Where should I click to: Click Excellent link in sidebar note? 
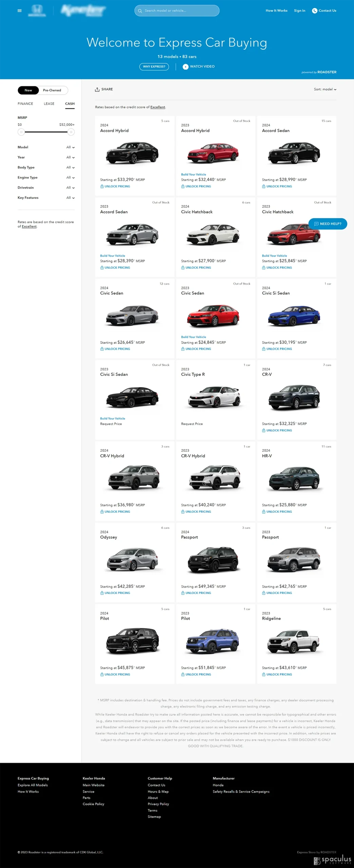coord(29,226)
